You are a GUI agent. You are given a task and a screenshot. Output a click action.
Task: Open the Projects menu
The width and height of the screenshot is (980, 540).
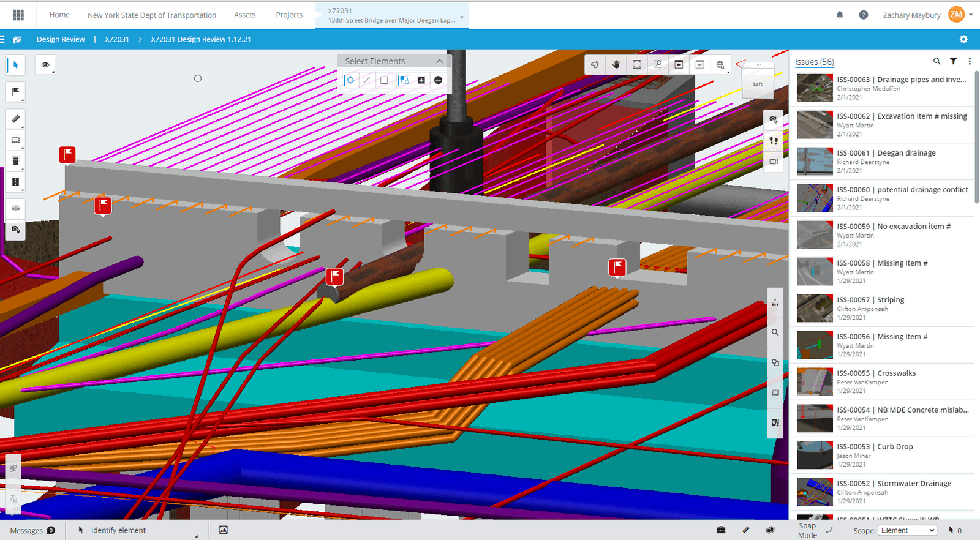[x=289, y=15]
